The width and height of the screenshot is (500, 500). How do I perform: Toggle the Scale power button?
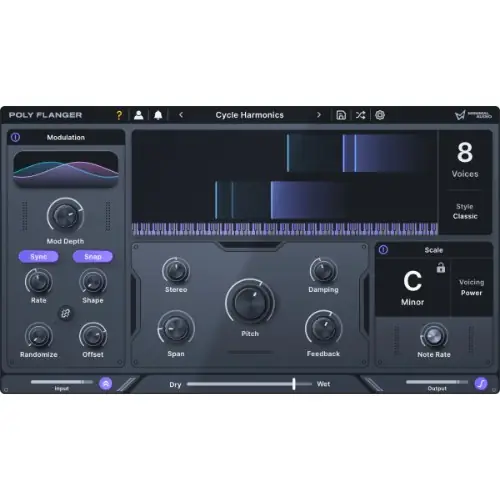coord(383,250)
